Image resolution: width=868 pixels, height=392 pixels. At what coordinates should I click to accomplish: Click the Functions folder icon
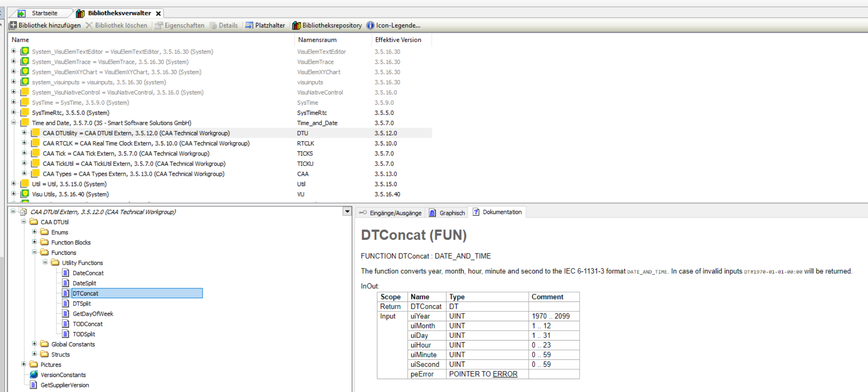click(45, 252)
